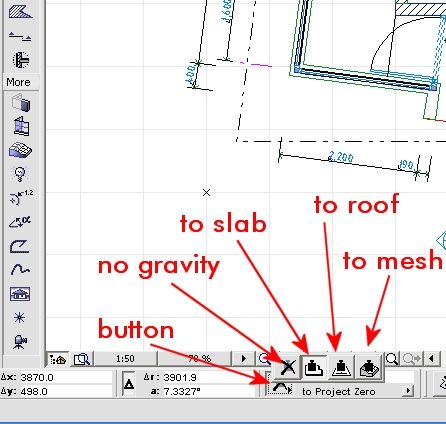Choose the gravitate to roof option

[x=341, y=368]
